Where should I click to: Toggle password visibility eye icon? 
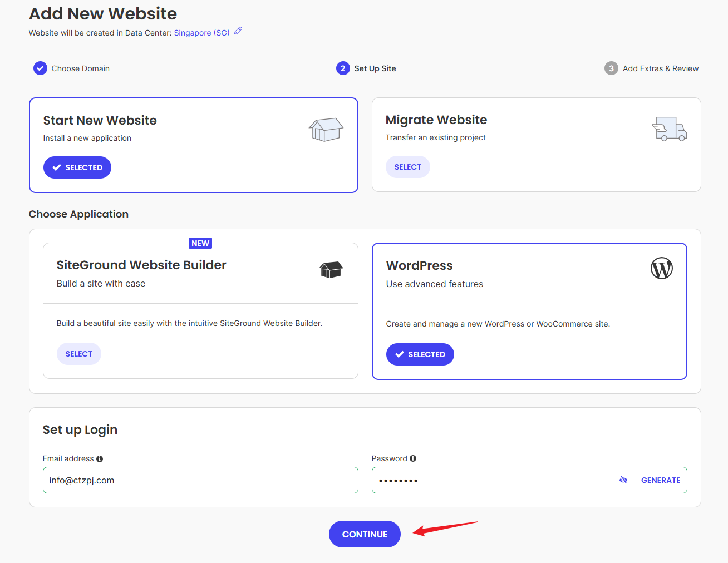623,480
